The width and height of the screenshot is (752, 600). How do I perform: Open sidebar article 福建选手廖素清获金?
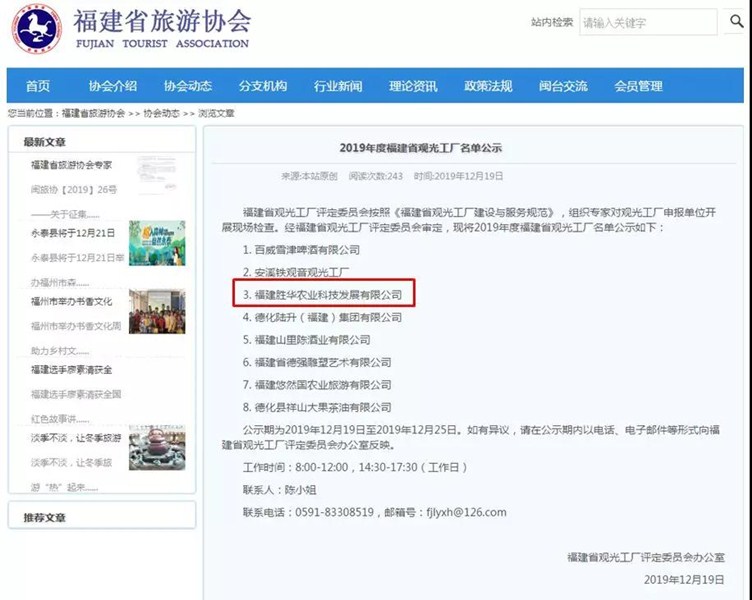71,369
